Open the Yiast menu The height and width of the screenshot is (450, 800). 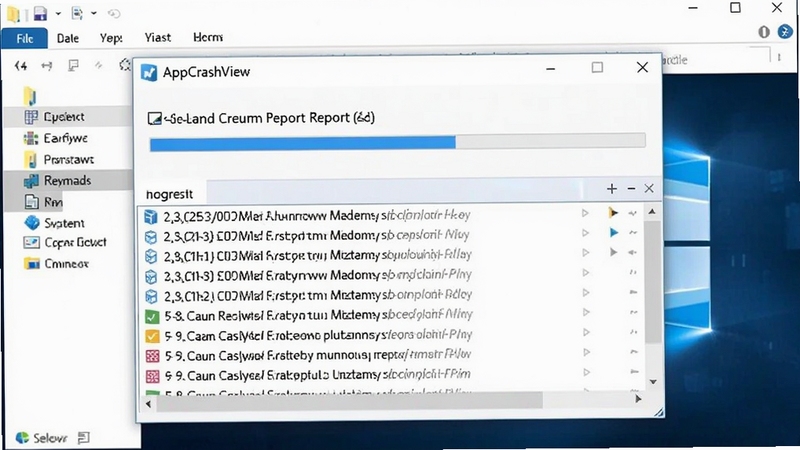point(158,38)
